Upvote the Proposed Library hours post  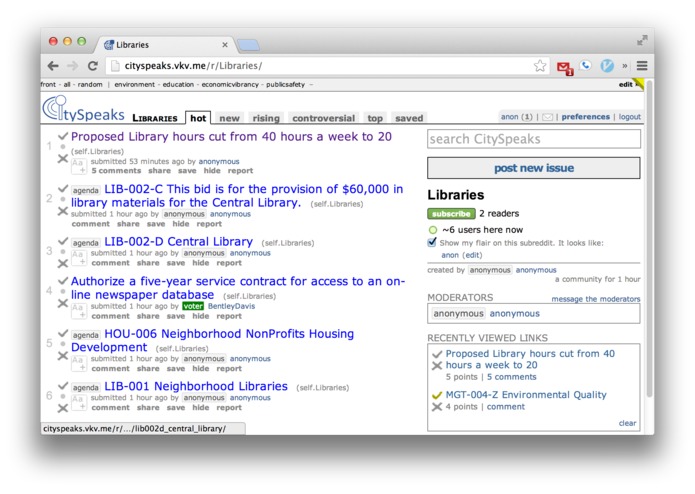pyautogui.click(x=63, y=136)
